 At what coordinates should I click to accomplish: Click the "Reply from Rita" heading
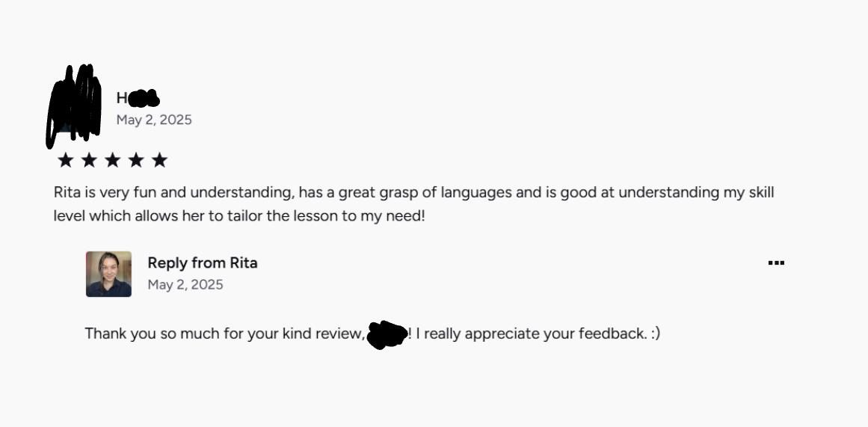coord(202,262)
